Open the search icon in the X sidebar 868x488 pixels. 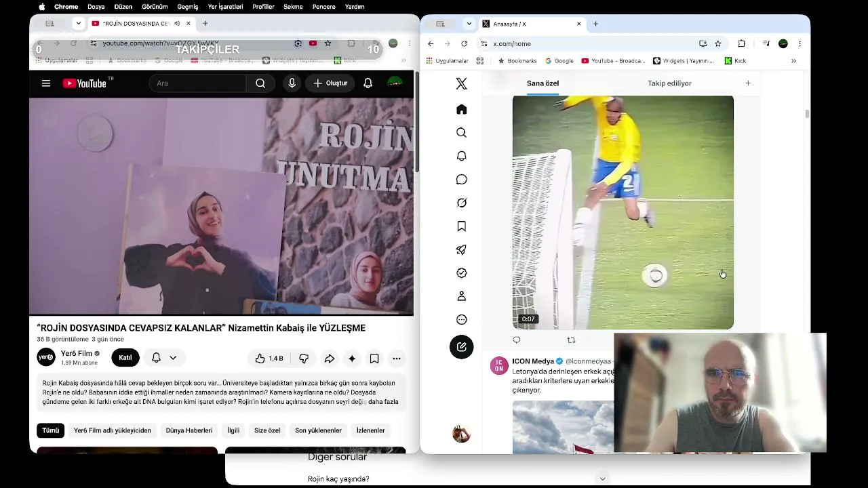pyautogui.click(x=461, y=133)
